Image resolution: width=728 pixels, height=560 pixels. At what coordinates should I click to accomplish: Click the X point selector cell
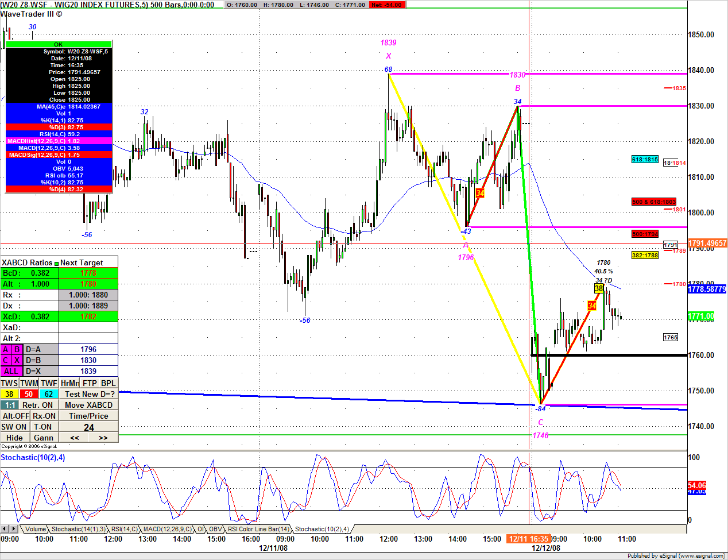[17, 360]
